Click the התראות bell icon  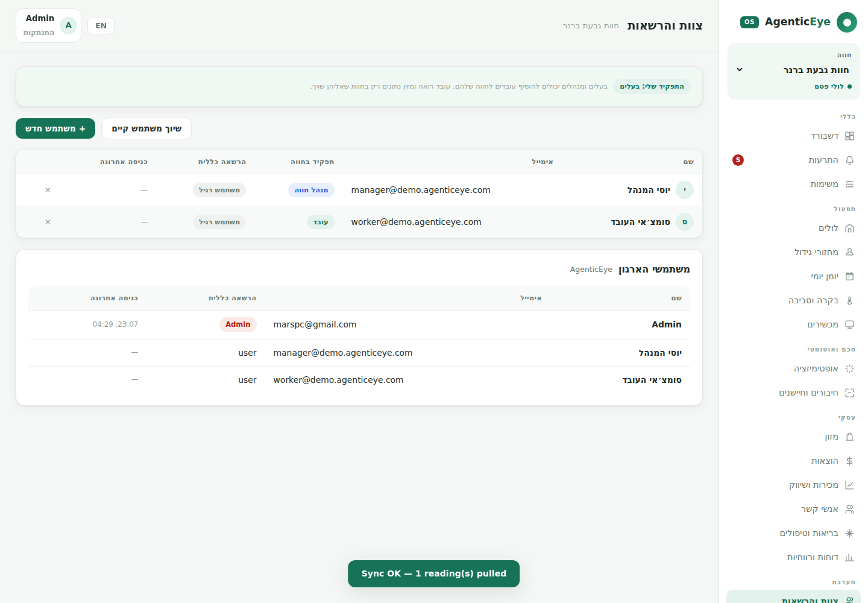[849, 160]
